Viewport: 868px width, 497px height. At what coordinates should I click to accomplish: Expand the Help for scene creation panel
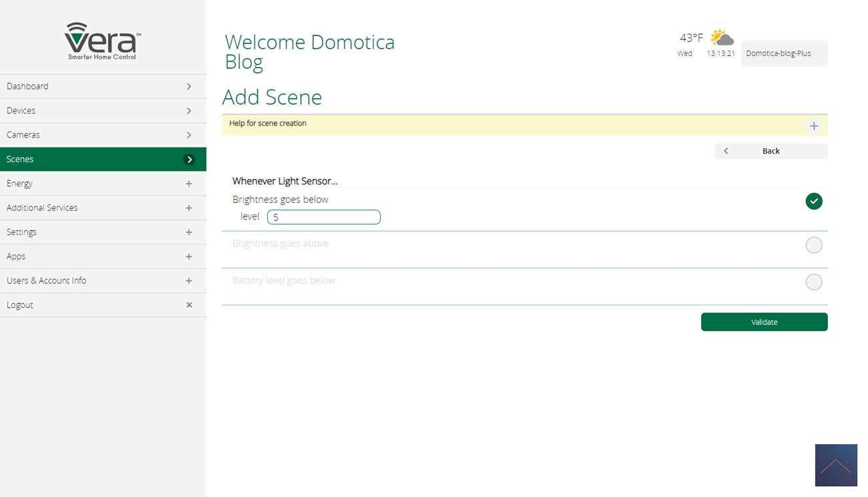tap(813, 126)
